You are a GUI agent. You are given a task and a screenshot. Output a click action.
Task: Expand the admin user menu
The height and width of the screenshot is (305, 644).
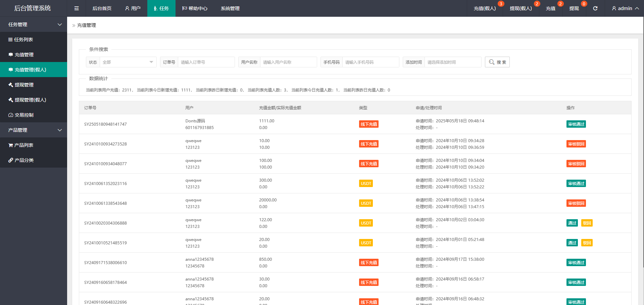(x=625, y=8)
